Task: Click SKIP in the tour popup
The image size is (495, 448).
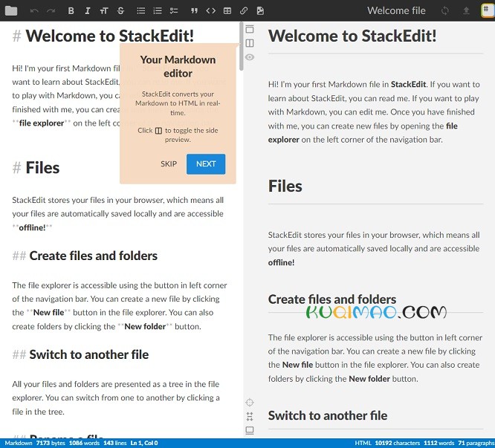Action: click(x=169, y=164)
